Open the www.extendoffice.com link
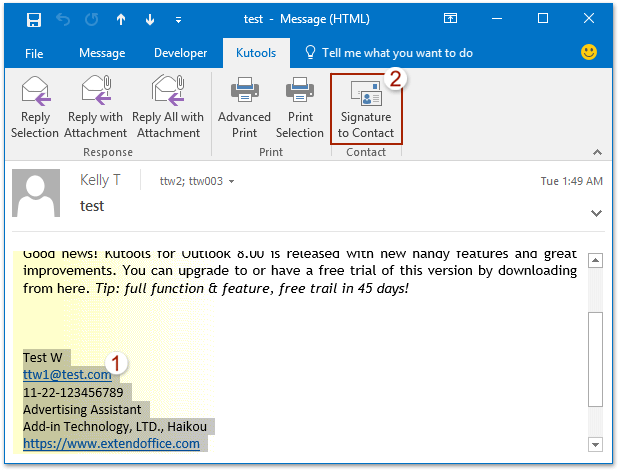 point(111,443)
